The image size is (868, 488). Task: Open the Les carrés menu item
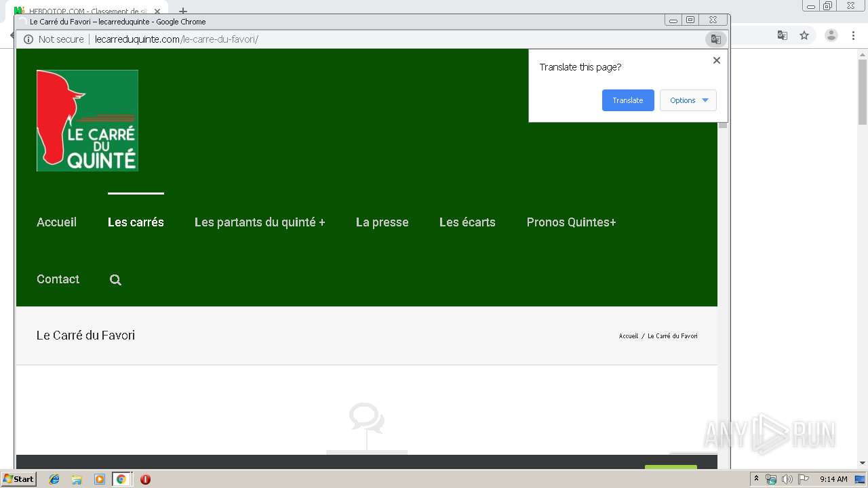pos(136,222)
